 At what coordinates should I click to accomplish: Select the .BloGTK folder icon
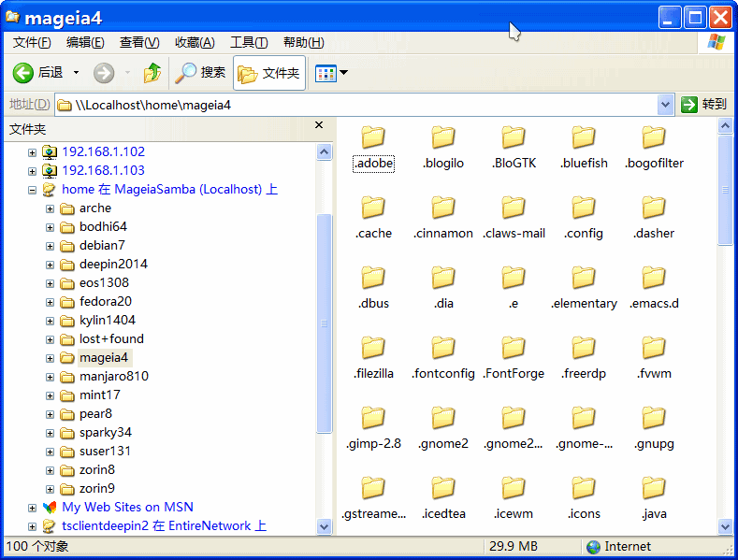(x=513, y=136)
